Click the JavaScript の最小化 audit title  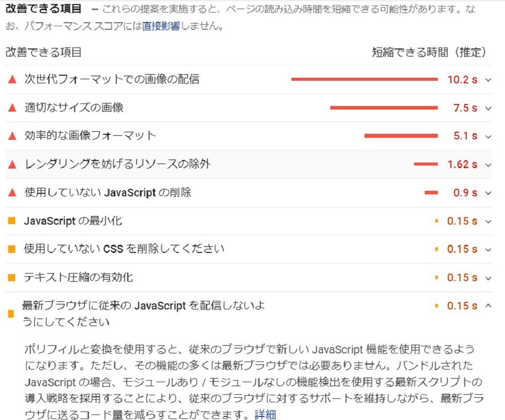73,221
